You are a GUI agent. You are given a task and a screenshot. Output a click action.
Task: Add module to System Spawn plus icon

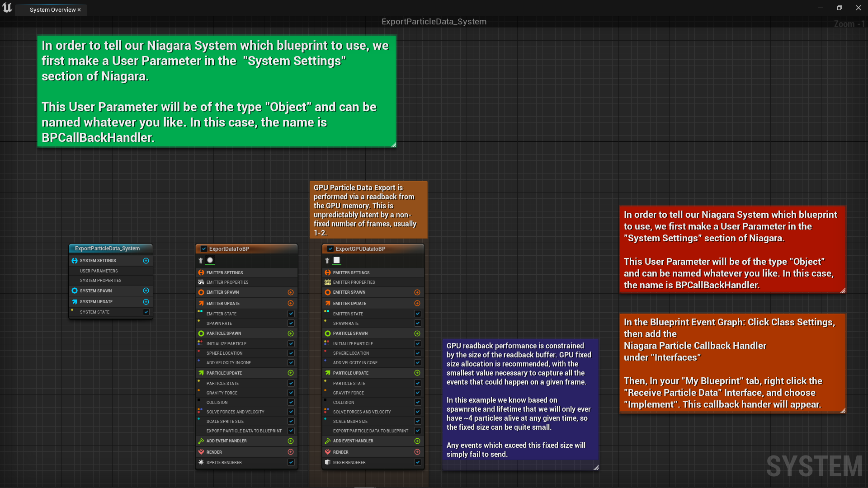pos(146,291)
